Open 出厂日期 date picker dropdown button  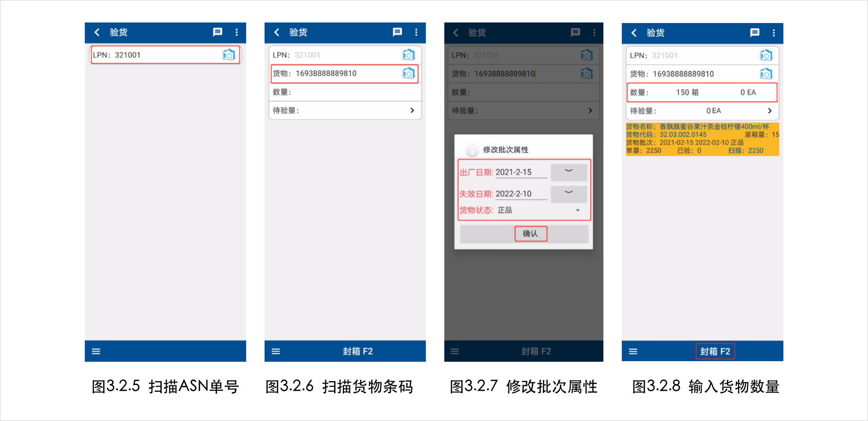pyautogui.click(x=569, y=172)
